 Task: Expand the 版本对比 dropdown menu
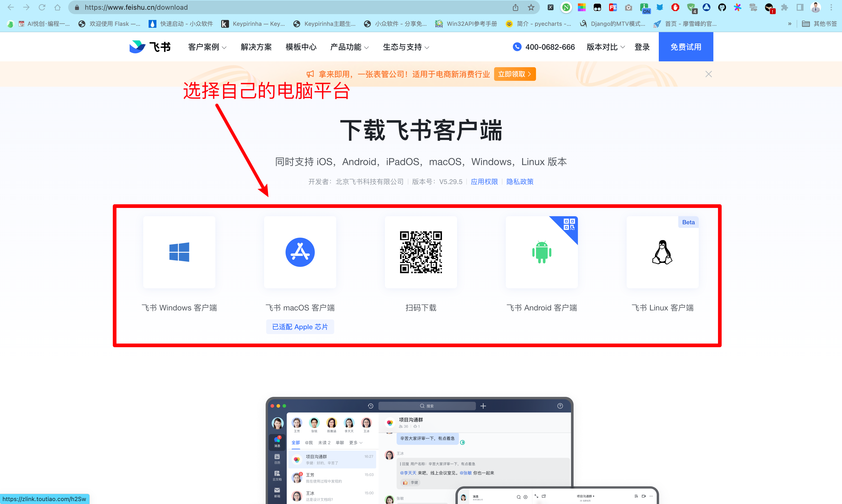[x=605, y=47]
